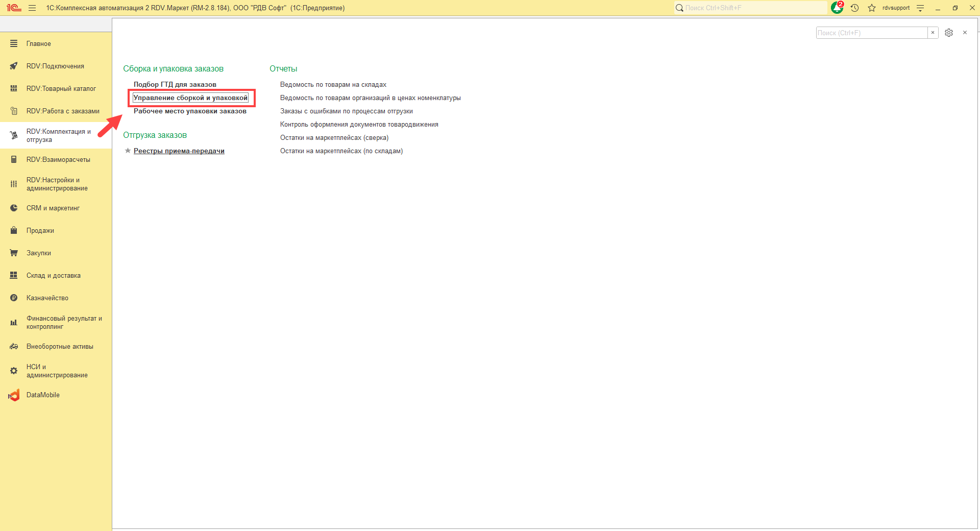Image resolution: width=980 pixels, height=531 pixels.
Task: Click the RDV:Подключения rocket icon
Action: tap(14, 66)
